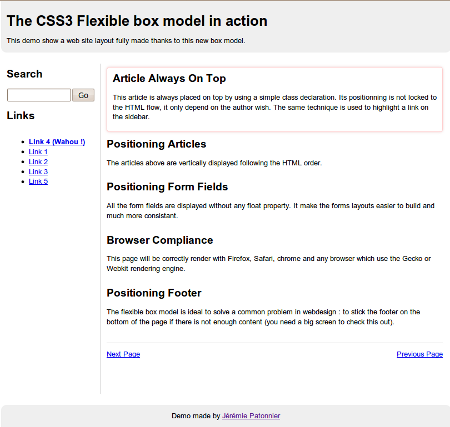Click the Browser Compliance heading
The image size is (450, 427).
(160, 240)
